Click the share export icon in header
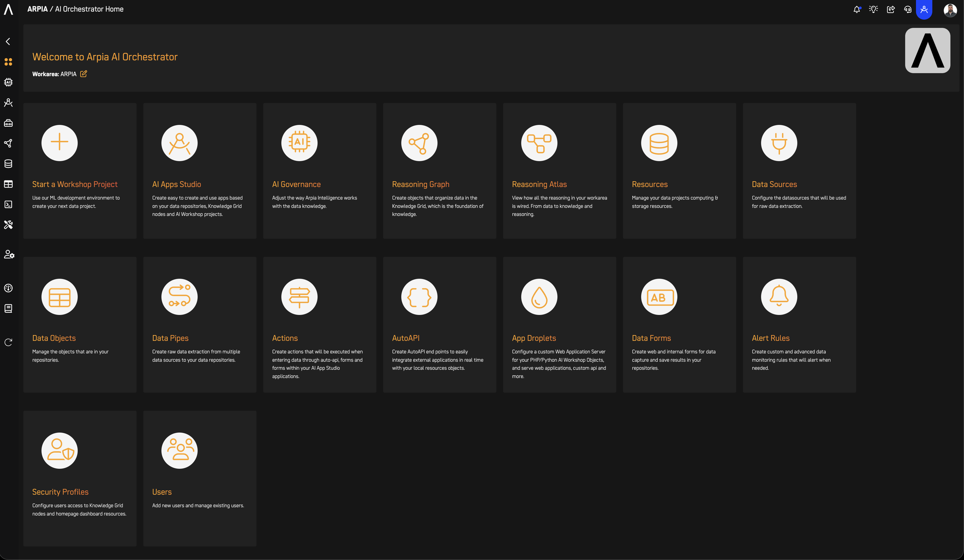Screen dimensions: 964x560 (891, 10)
